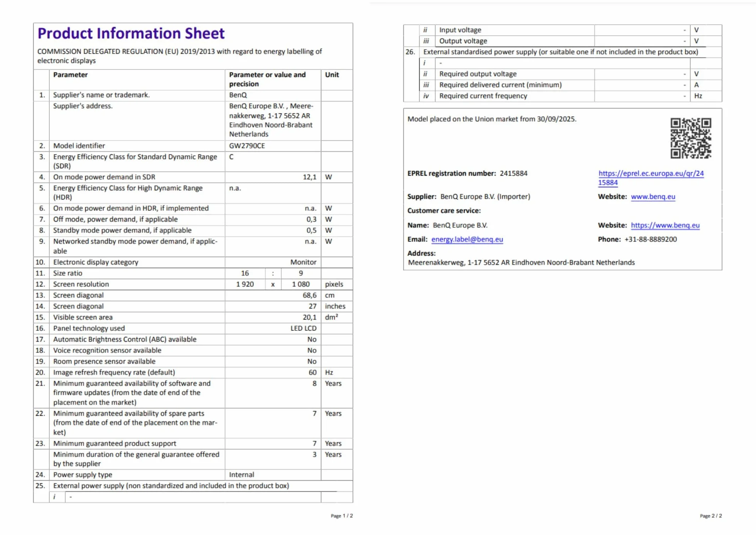Click the External power supply non standardized heading
This screenshot has width=756, height=535.
click(171, 486)
